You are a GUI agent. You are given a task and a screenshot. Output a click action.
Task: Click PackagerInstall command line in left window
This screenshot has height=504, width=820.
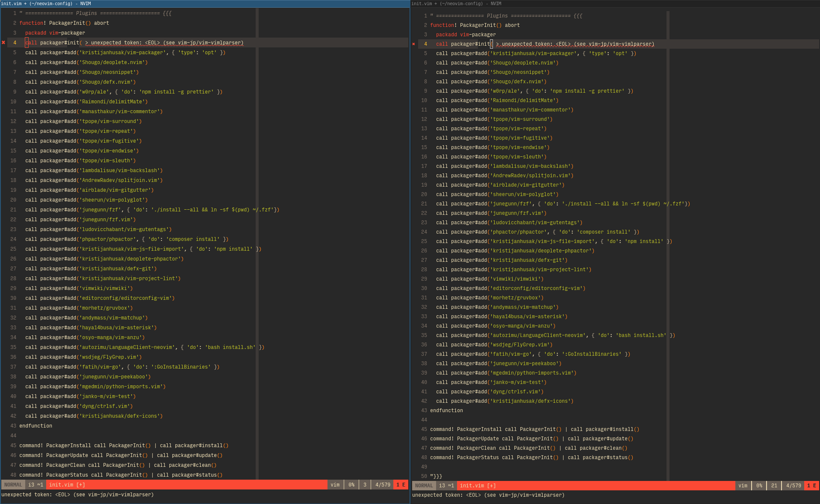tap(124, 445)
